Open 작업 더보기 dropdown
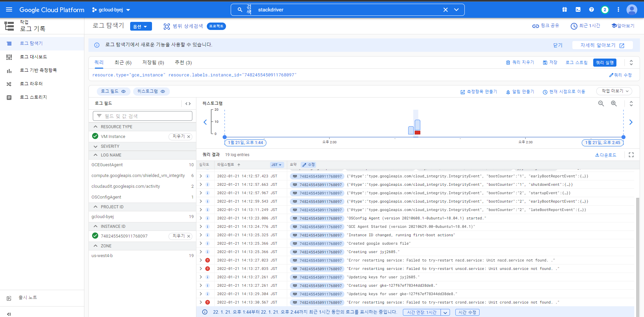Screen dimensions: 644x317 pos(614,91)
